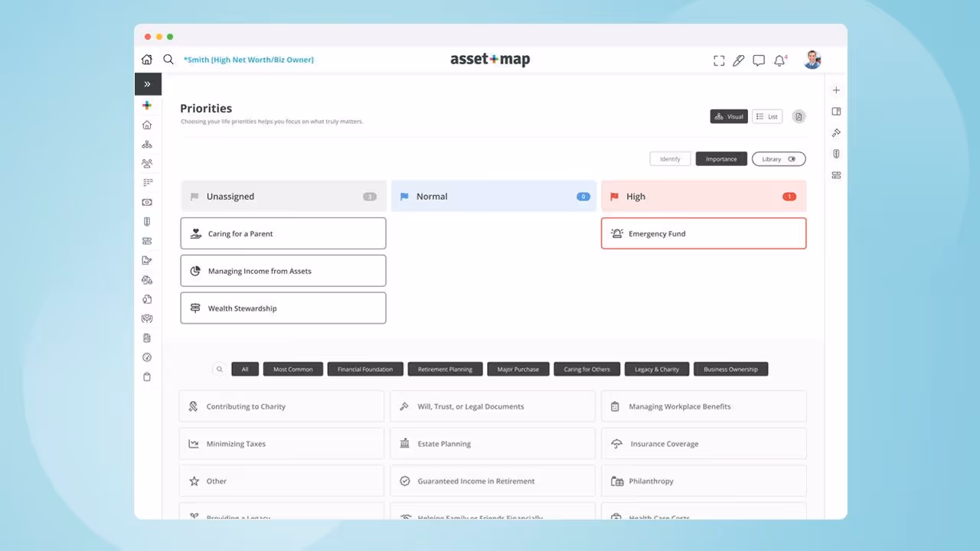The height and width of the screenshot is (551, 980).
Task: Click the plus icon in the right panel
Action: pos(836,90)
